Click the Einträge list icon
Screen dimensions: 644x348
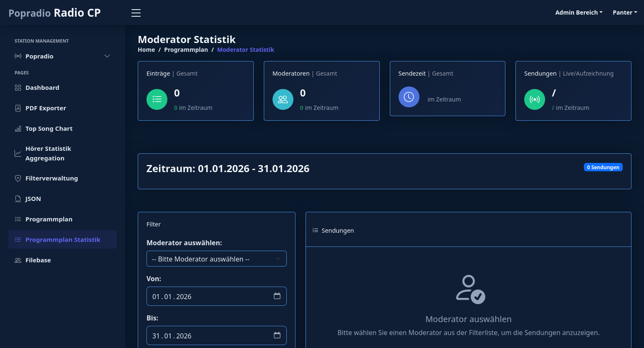coord(157,99)
